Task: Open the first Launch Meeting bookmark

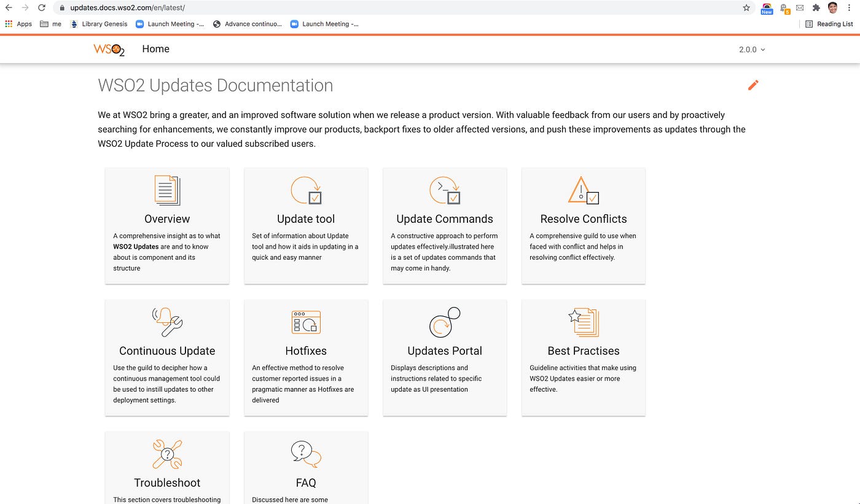Action: point(170,24)
